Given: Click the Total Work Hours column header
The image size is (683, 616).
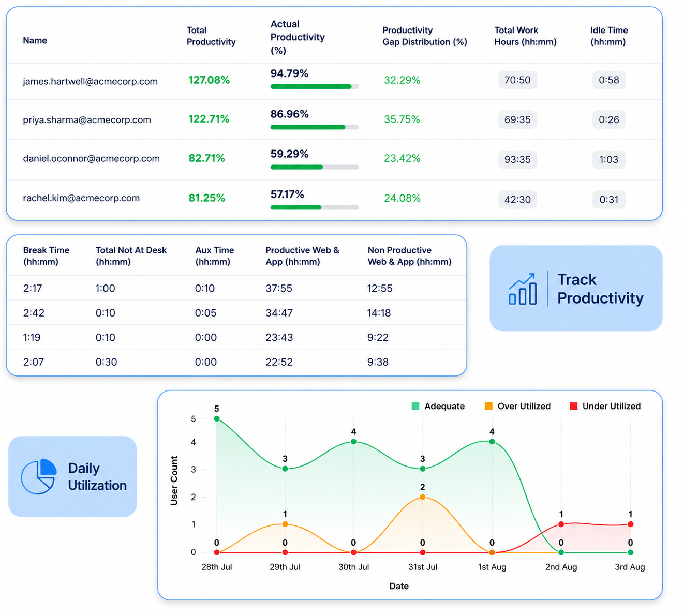Looking at the screenshot, I should 525,36.
